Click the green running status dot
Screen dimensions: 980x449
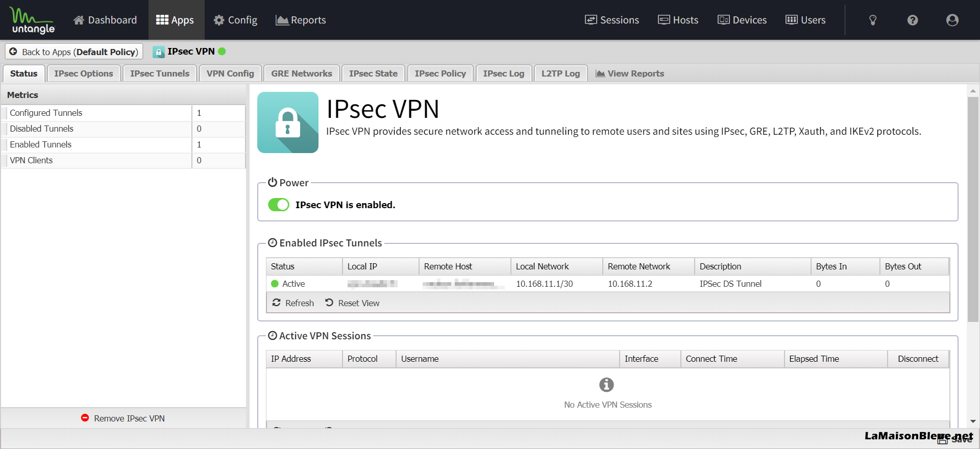[x=222, y=51]
